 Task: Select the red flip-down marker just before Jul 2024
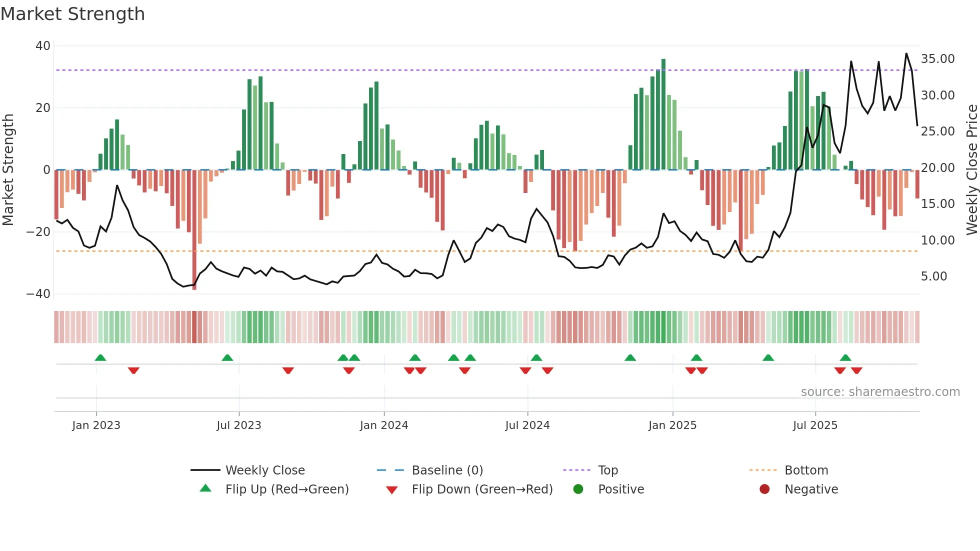525,370
